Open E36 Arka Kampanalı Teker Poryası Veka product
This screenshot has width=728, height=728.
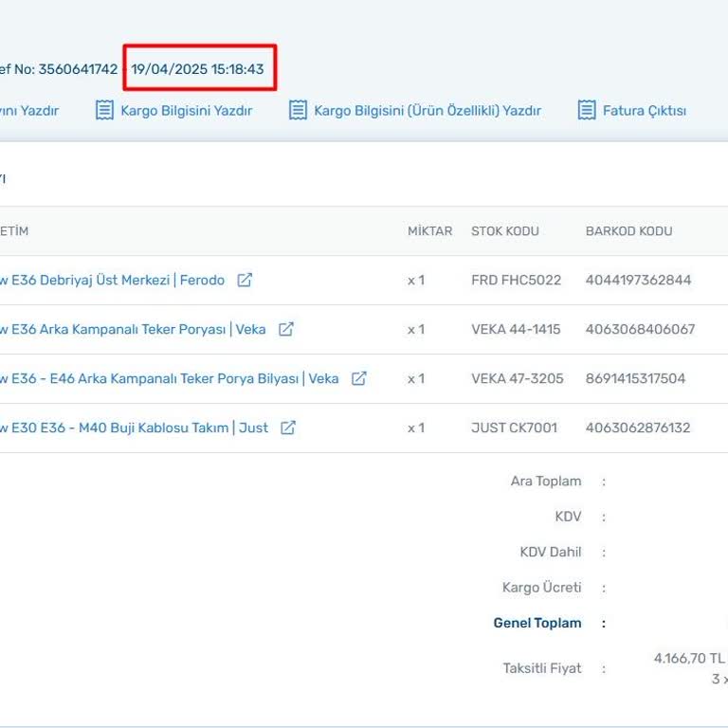132,330
